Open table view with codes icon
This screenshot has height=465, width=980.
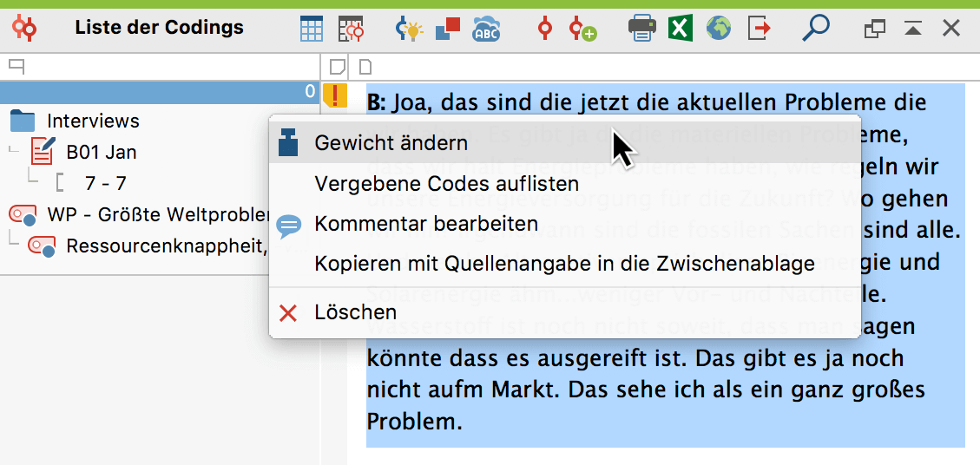352,29
